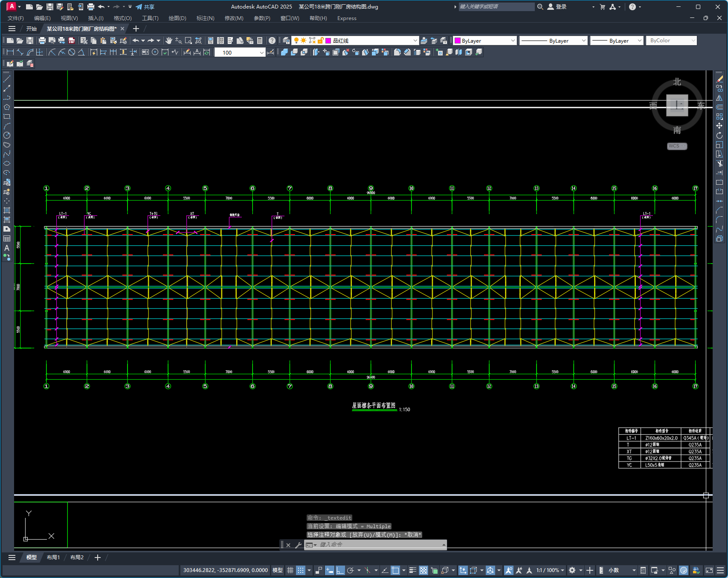Click the 共享 share button
Image resolution: width=728 pixels, height=578 pixels.
pyautogui.click(x=145, y=7)
